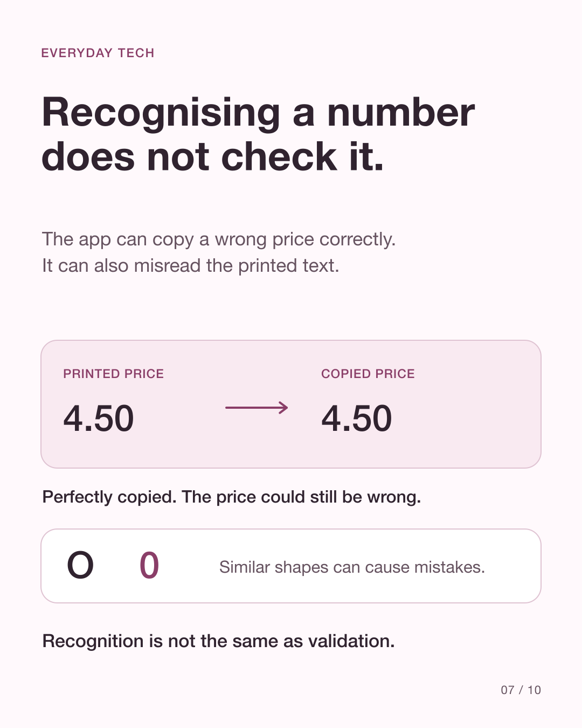
Task: Click the letter O glyph
Action: pyautogui.click(x=80, y=566)
